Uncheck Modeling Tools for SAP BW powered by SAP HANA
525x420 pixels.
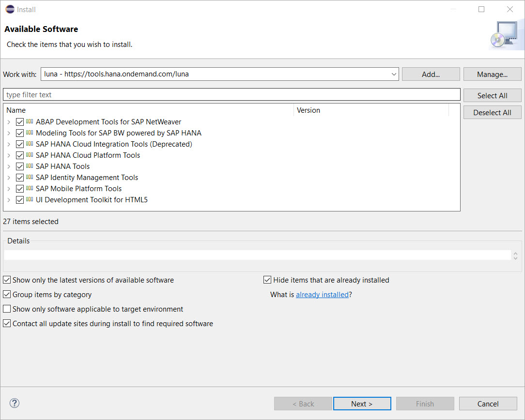coord(19,133)
